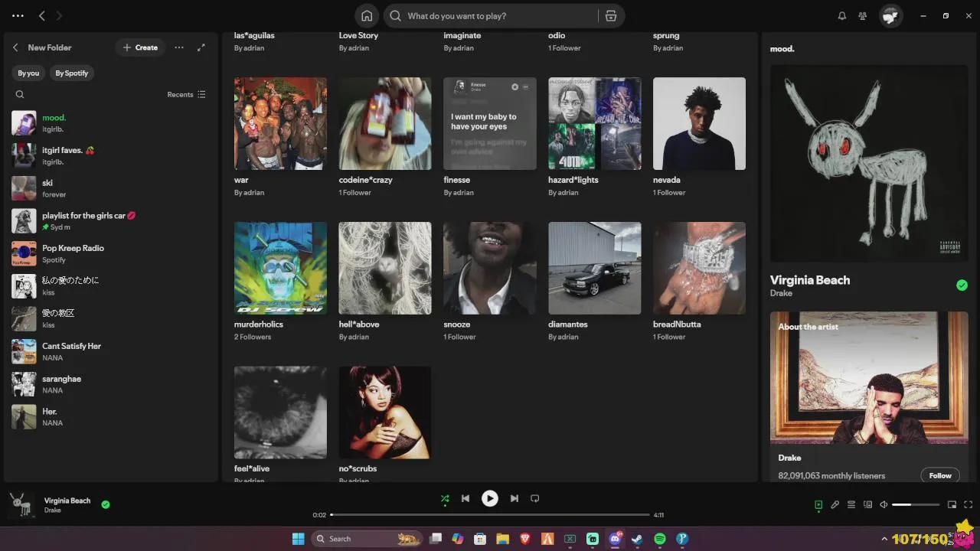The image size is (980, 551).
Task: Open the 'breadNbutta' playlist cover
Action: tap(699, 268)
